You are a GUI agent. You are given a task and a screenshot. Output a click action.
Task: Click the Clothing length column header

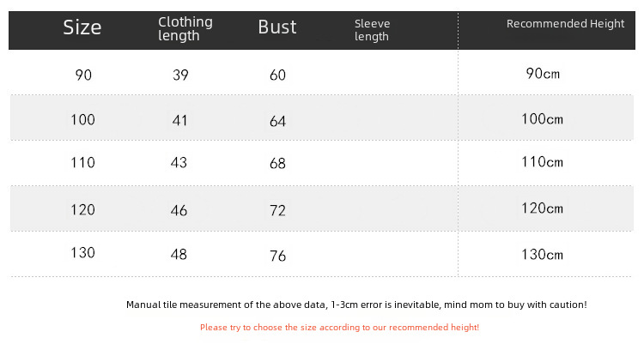click(x=185, y=28)
